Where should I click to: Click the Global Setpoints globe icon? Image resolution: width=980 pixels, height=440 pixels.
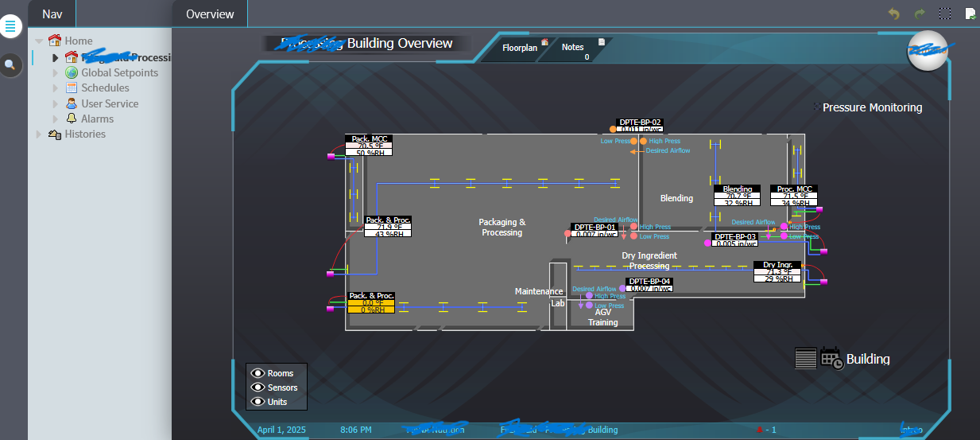click(72, 72)
